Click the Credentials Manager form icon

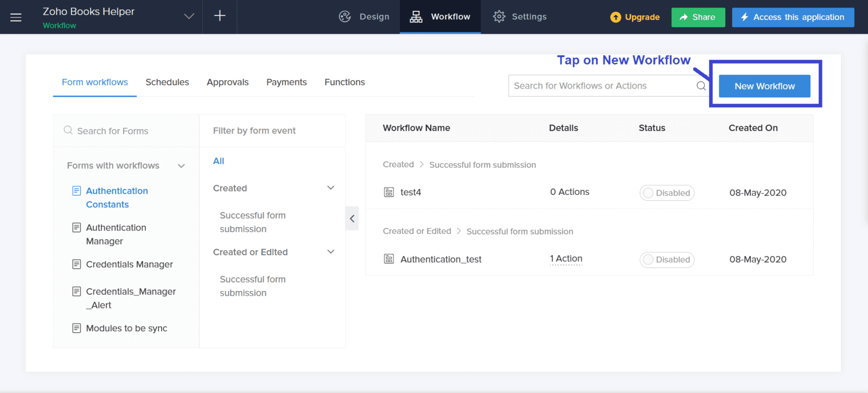click(x=77, y=264)
